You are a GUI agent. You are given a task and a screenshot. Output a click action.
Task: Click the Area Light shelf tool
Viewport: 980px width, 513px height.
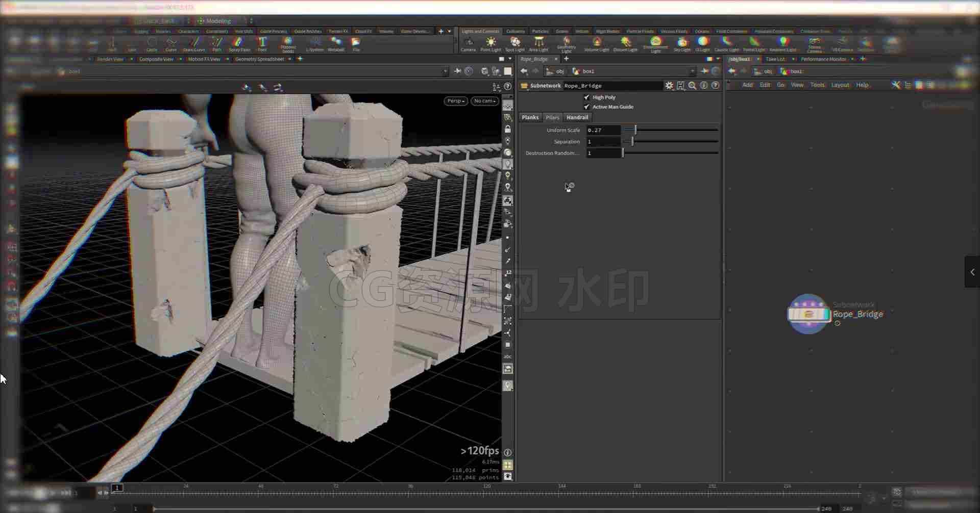tap(538, 44)
